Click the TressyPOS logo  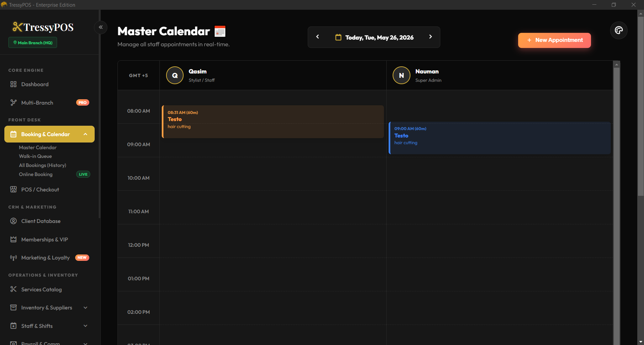point(43,27)
